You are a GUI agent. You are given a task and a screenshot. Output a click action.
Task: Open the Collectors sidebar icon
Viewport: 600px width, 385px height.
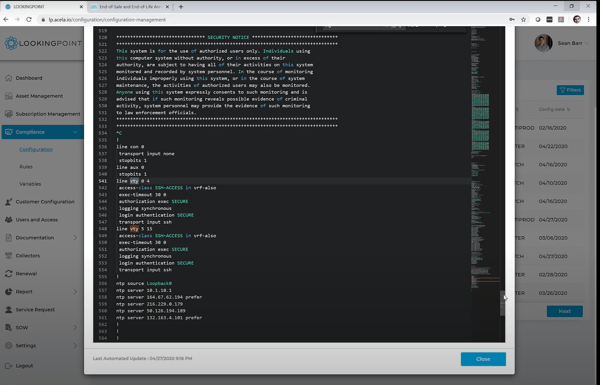(9, 256)
